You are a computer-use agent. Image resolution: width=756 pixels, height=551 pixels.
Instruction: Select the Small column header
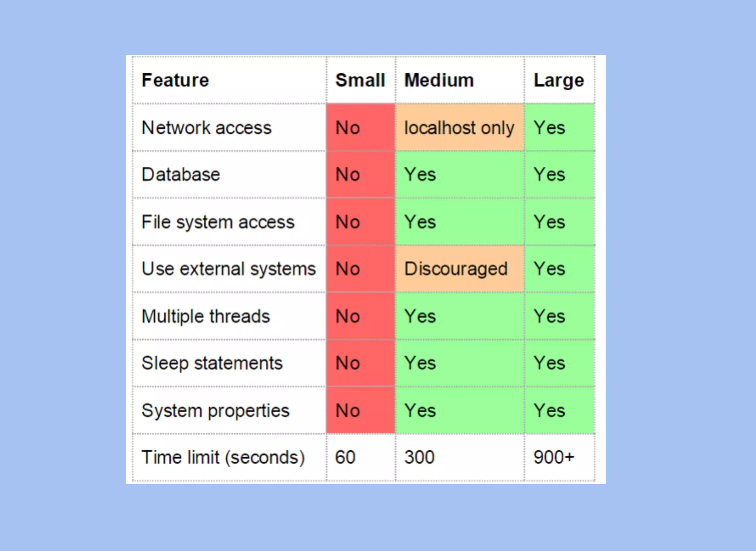(360, 80)
